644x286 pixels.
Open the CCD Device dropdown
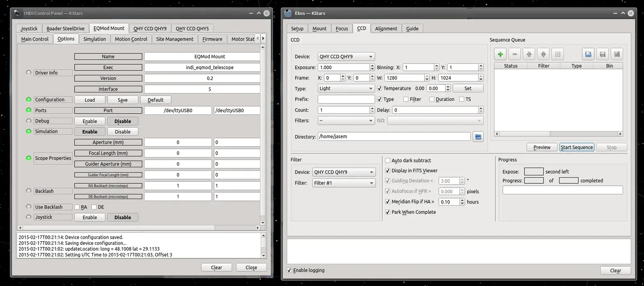tap(346, 57)
